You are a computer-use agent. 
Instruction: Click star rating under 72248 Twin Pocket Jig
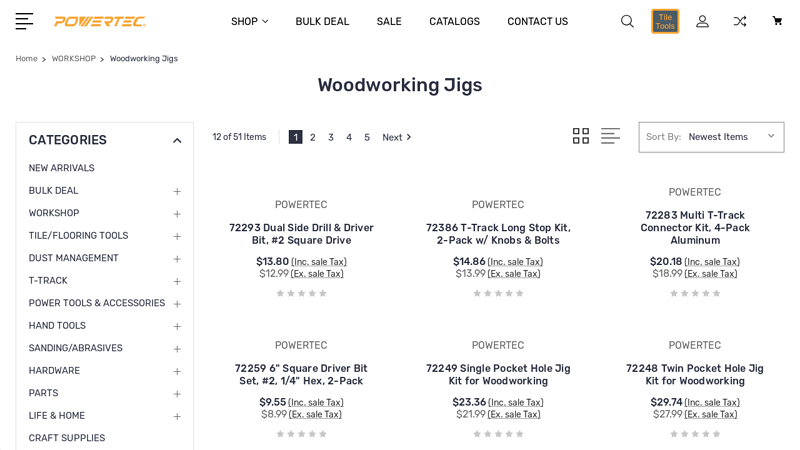[x=695, y=434]
